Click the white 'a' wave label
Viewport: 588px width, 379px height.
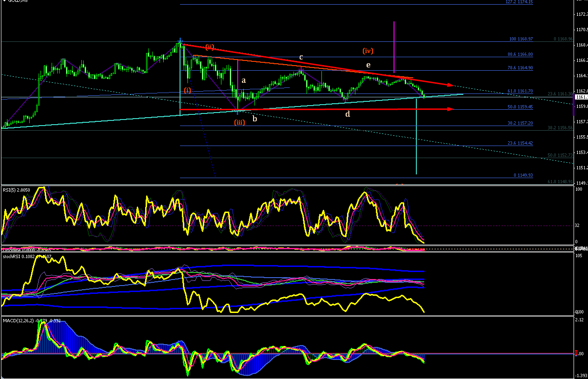point(243,80)
